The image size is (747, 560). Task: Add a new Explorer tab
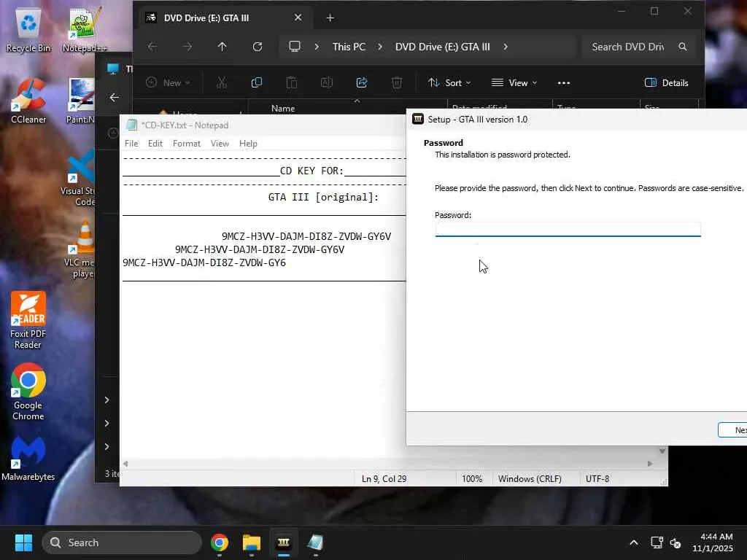[330, 18]
